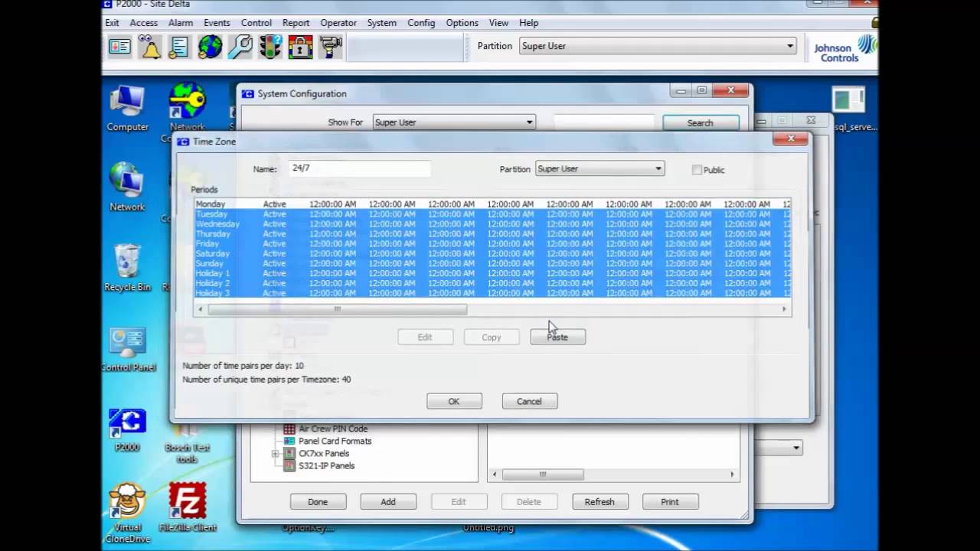The image size is (980, 551).
Task: Open the wrench configuration toolbar icon
Action: [x=240, y=47]
